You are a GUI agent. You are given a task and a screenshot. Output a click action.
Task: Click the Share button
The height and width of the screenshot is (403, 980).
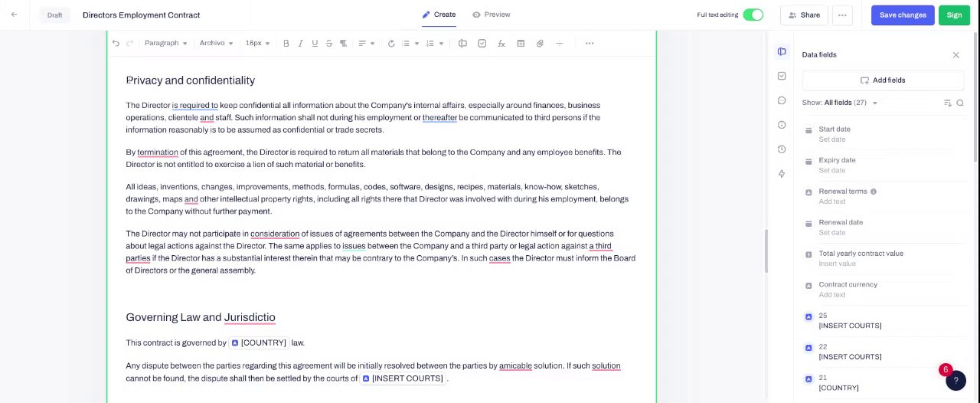[x=804, y=15]
